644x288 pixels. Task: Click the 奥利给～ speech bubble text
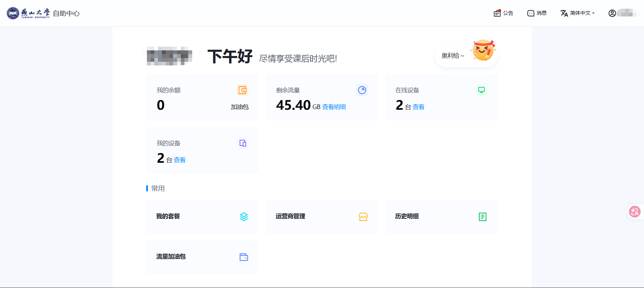click(x=453, y=56)
